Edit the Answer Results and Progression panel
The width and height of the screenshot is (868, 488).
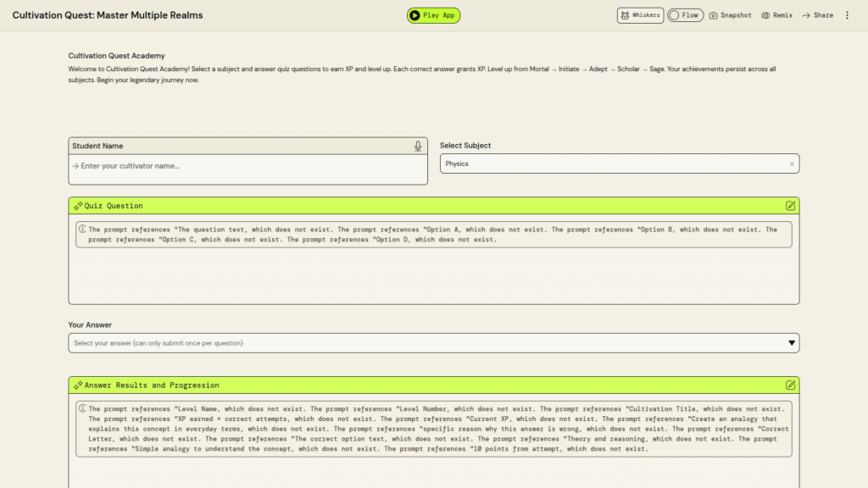point(790,385)
